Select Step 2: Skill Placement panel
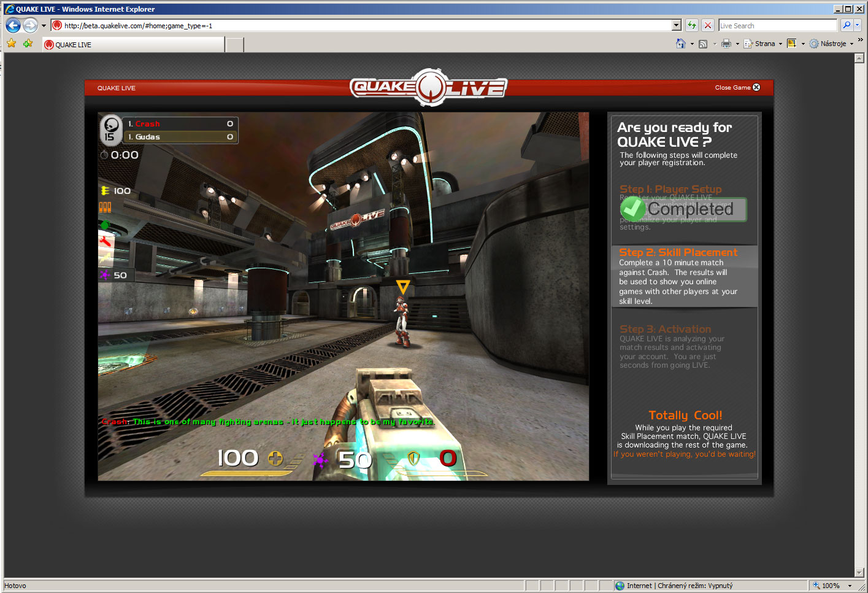This screenshot has height=593, width=868. pyautogui.click(x=685, y=276)
